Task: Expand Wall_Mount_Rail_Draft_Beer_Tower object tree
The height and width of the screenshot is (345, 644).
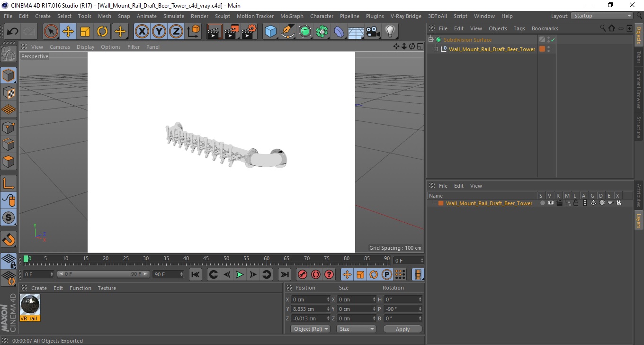Action: tap(436, 49)
